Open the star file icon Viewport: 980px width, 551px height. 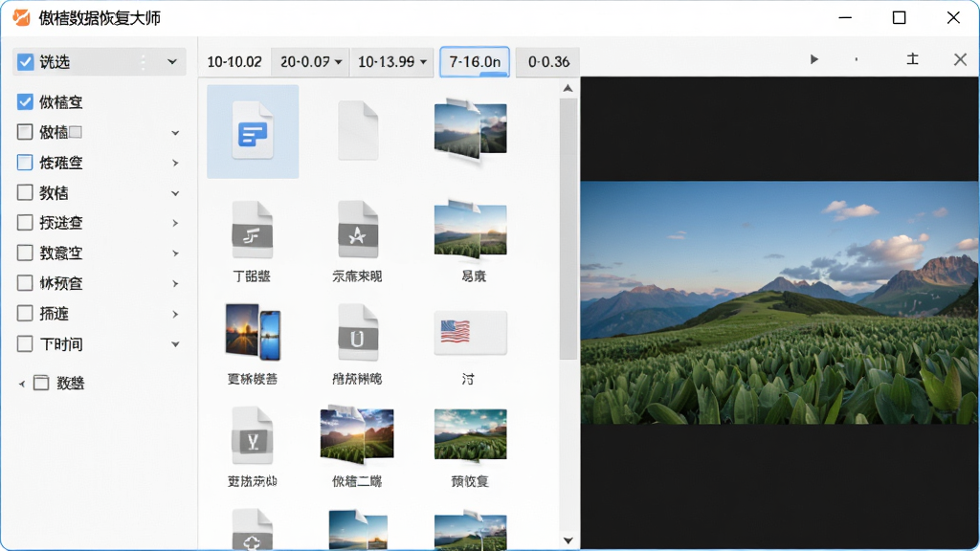click(x=358, y=230)
